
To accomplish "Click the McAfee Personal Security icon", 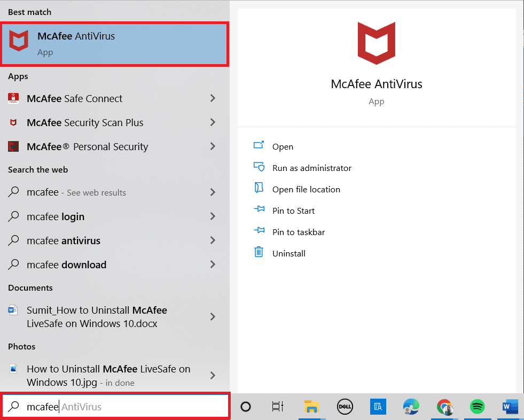I will pos(13,146).
